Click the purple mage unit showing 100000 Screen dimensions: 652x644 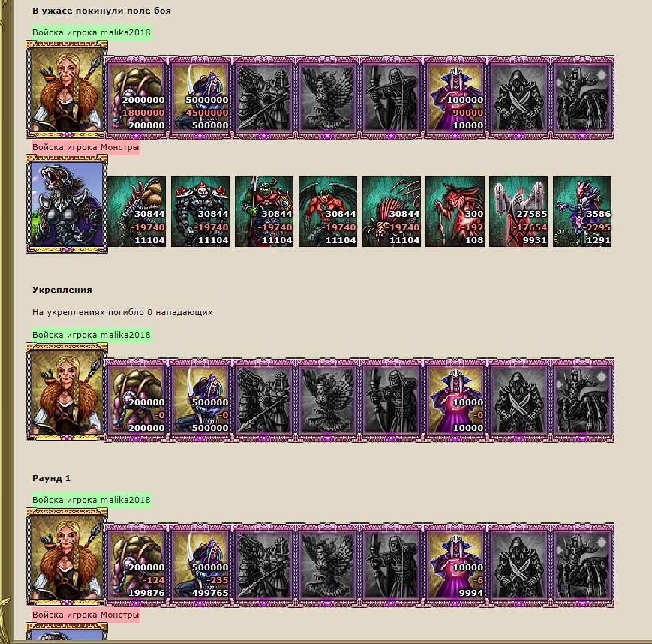[x=455, y=98]
